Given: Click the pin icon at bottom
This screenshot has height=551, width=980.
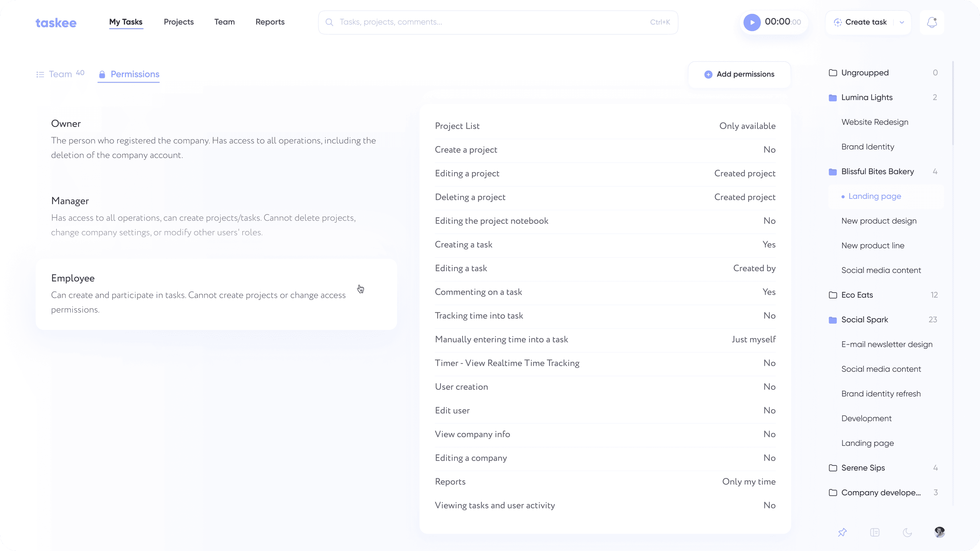Looking at the screenshot, I should coord(842,532).
